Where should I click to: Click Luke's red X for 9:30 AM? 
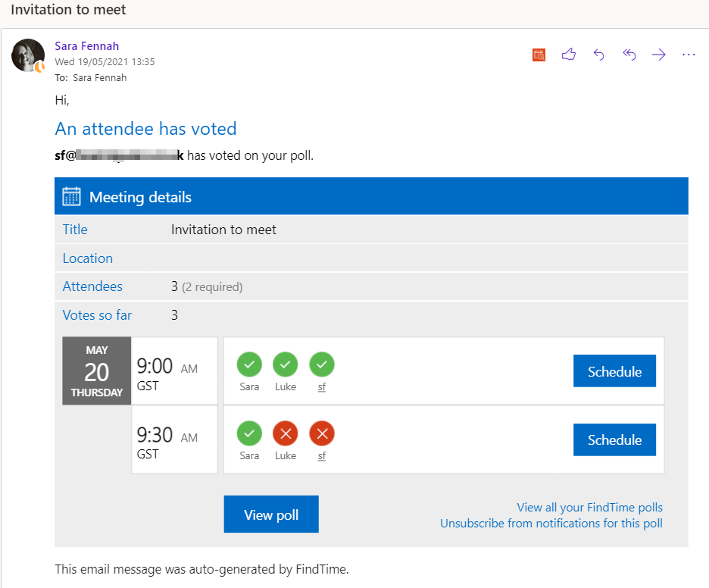pyautogui.click(x=286, y=433)
